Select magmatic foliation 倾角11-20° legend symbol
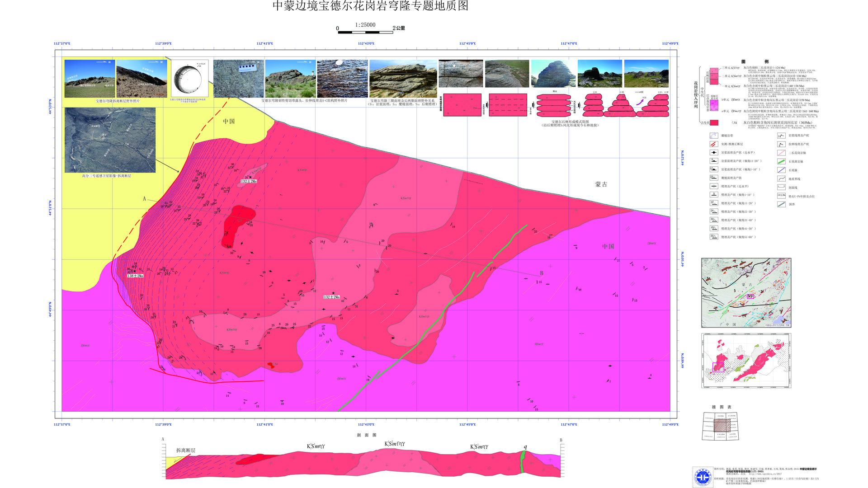Screen dimensions: 868x488 coord(714,161)
